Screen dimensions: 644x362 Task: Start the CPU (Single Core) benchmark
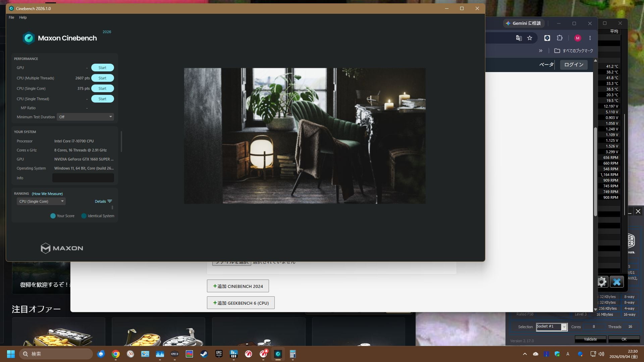(x=102, y=88)
